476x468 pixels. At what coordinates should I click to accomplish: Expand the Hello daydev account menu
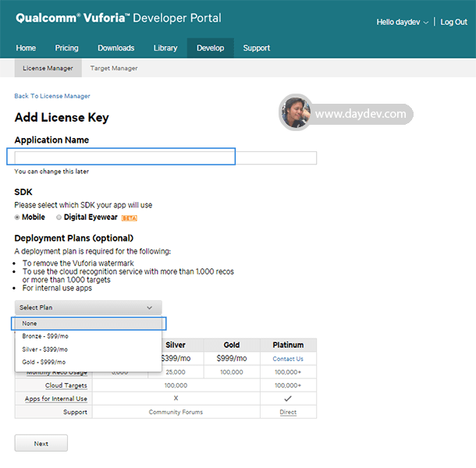click(403, 22)
